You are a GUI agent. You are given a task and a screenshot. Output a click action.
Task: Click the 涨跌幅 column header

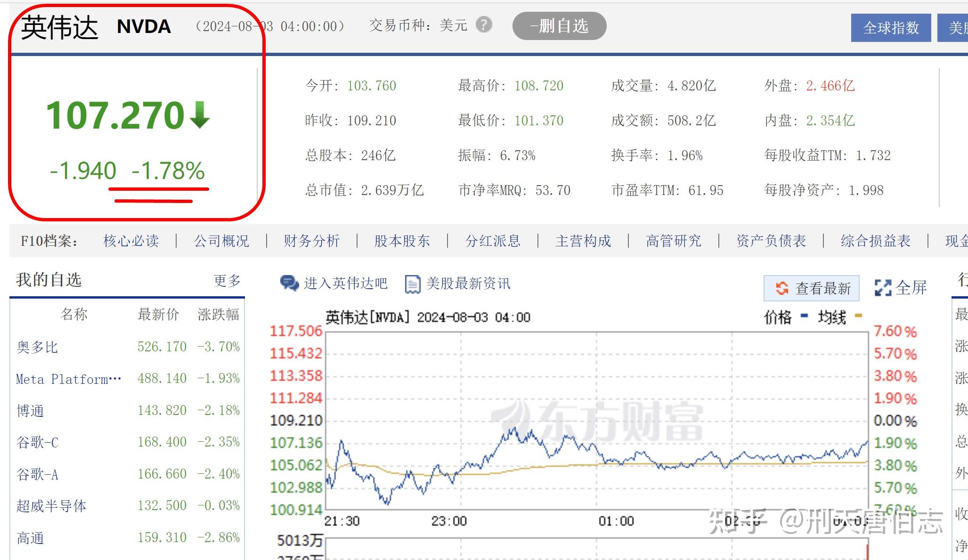[219, 314]
